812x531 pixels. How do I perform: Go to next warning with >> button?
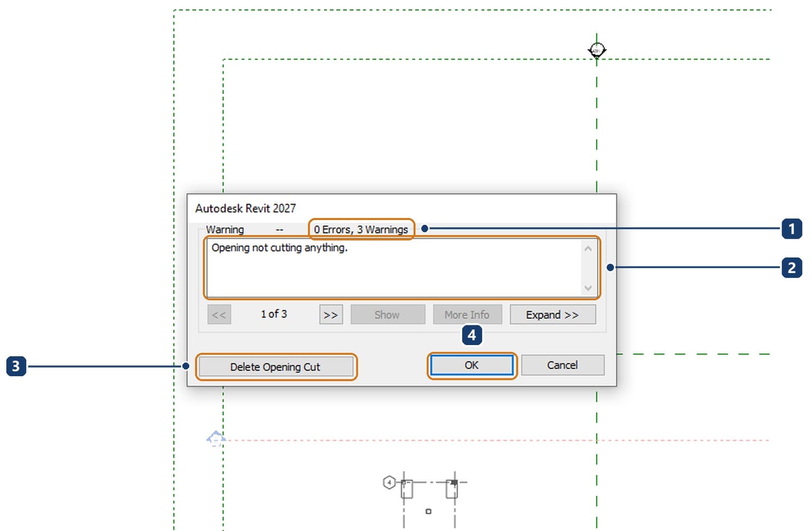[331, 315]
